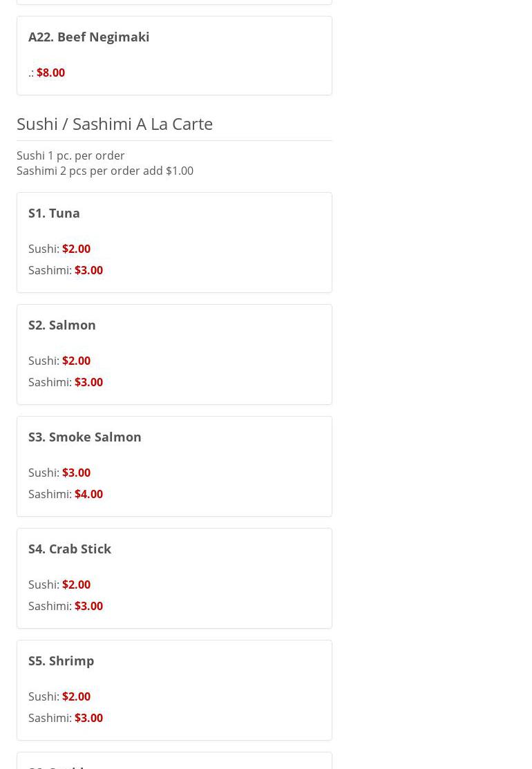Image resolution: width=532 pixels, height=769 pixels.
Task: Choose the Tuna Sushi $2.00 option
Action: (76, 249)
